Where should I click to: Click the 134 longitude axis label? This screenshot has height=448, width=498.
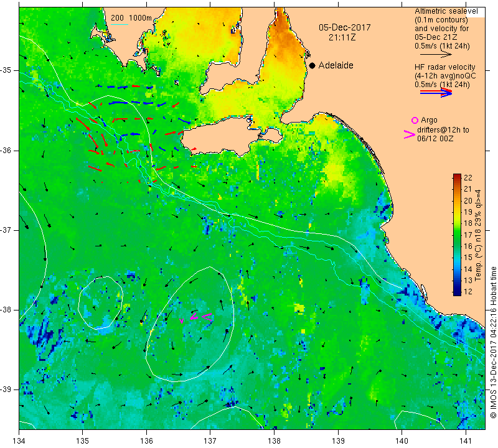(x=19, y=441)
